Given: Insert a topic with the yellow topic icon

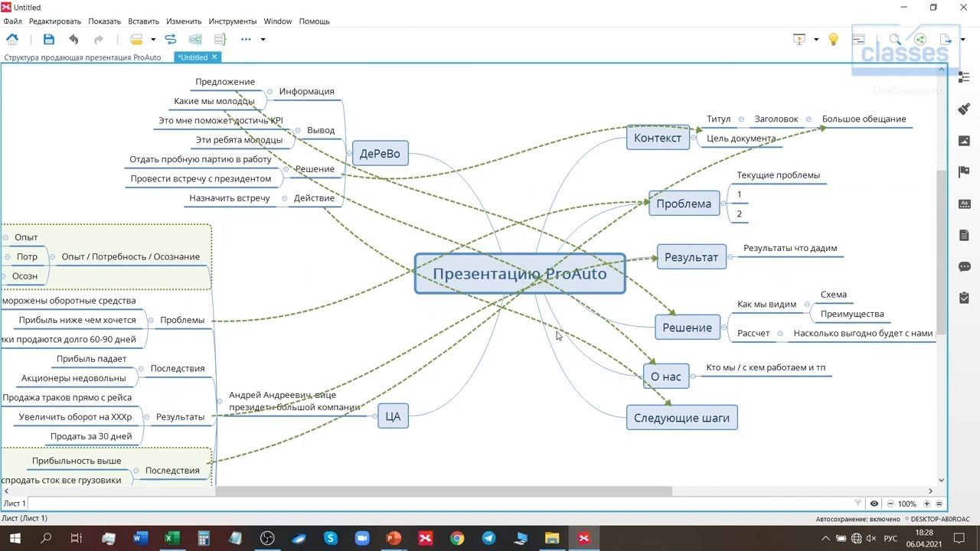Looking at the screenshot, I should coord(136,39).
